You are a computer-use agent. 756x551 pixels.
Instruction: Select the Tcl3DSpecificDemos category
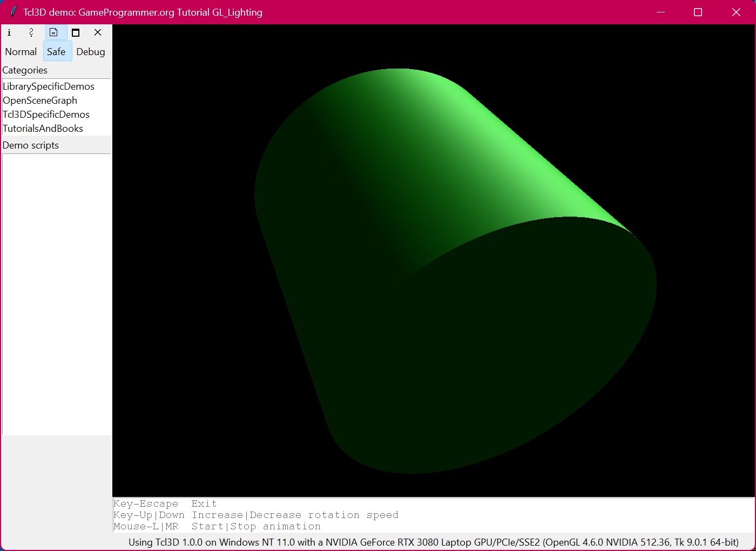[46, 115]
